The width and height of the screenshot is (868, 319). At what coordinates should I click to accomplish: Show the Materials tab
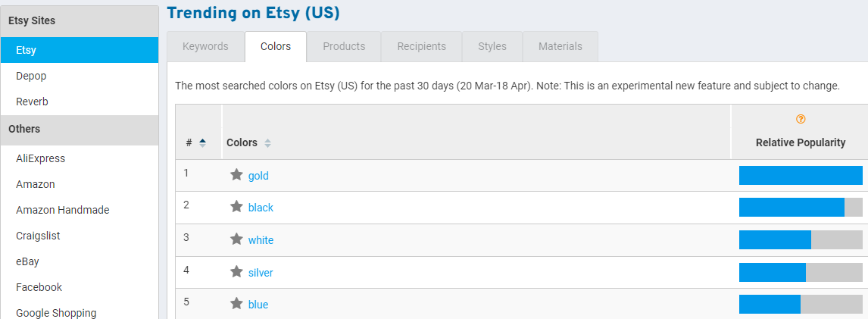(560, 46)
